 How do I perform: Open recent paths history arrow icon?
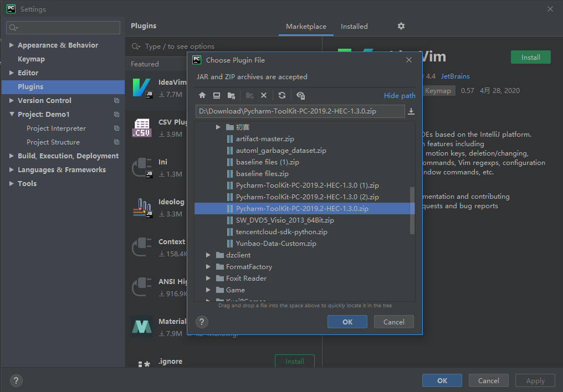point(411,111)
